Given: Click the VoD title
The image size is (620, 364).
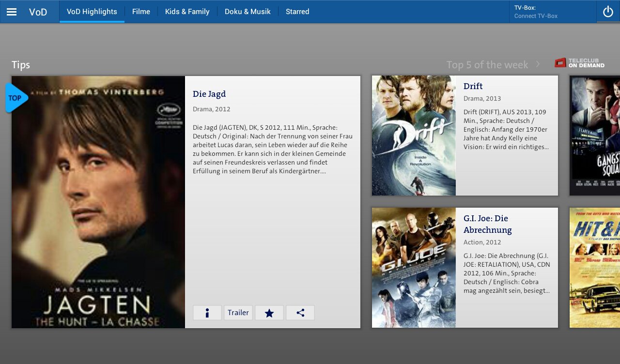Looking at the screenshot, I should pyautogui.click(x=38, y=12).
